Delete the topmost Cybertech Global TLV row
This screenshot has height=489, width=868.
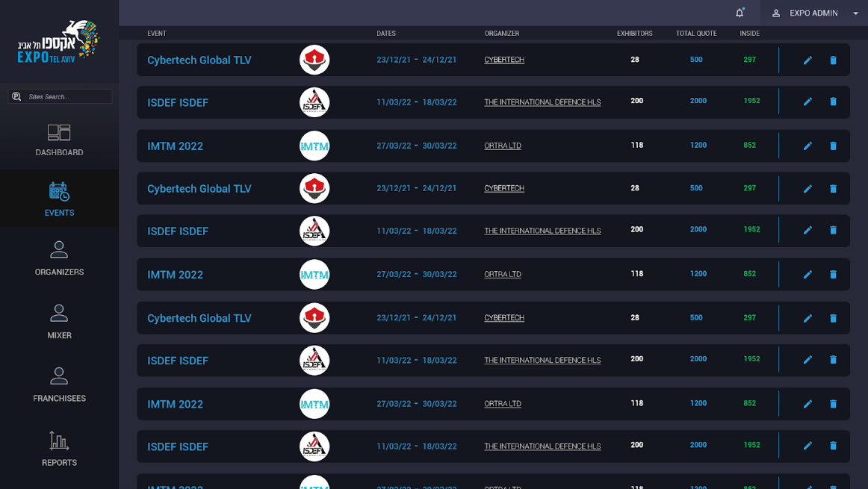pos(833,60)
